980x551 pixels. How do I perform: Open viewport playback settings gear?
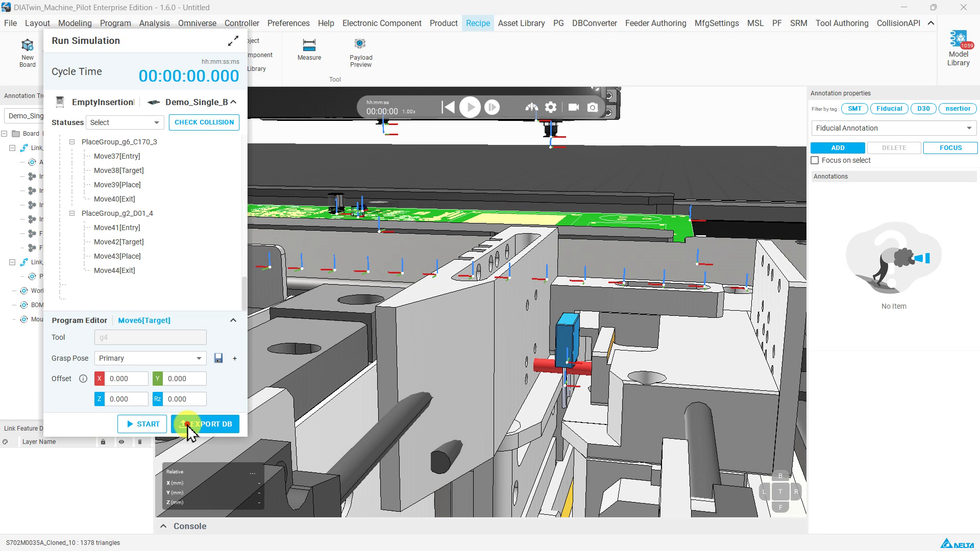[x=551, y=107]
